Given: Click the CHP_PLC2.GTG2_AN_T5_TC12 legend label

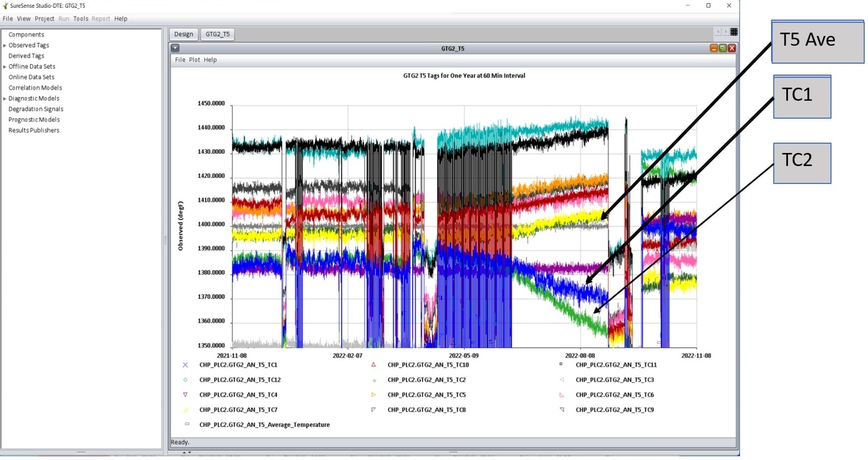Looking at the screenshot, I should click(x=240, y=380).
